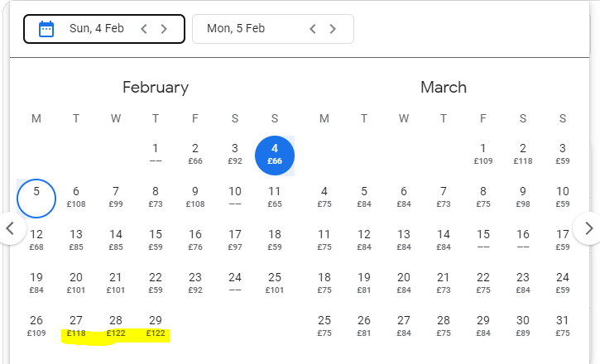The image size is (600, 364).
Task: Select 26 February priced £109
Action: 36,326
